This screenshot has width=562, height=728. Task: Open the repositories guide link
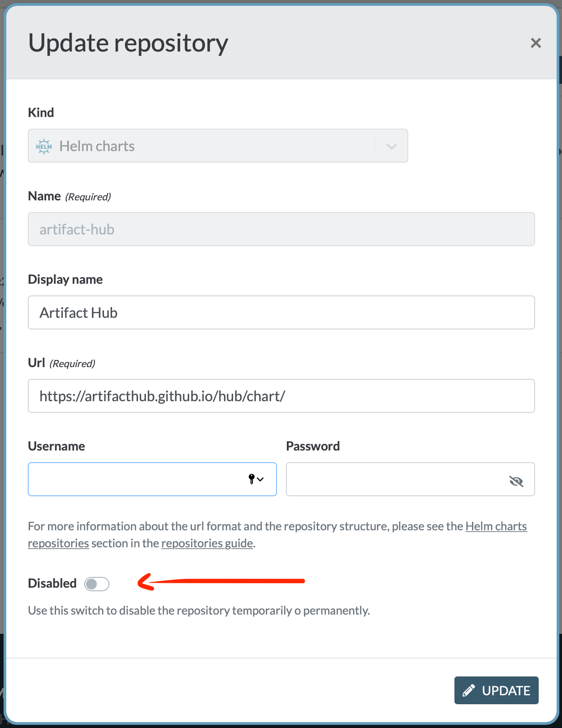207,543
